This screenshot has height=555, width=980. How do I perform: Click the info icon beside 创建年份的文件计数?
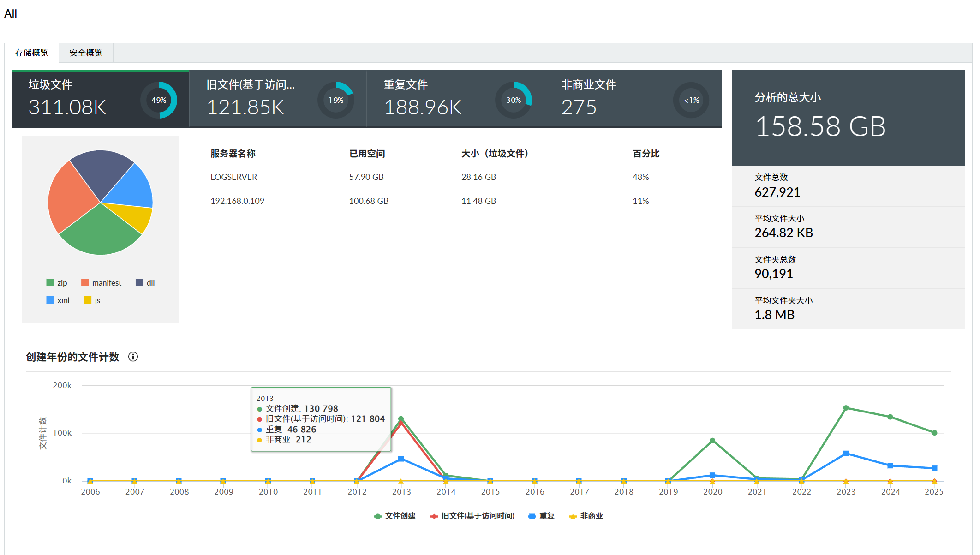pyautogui.click(x=133, y=357)
